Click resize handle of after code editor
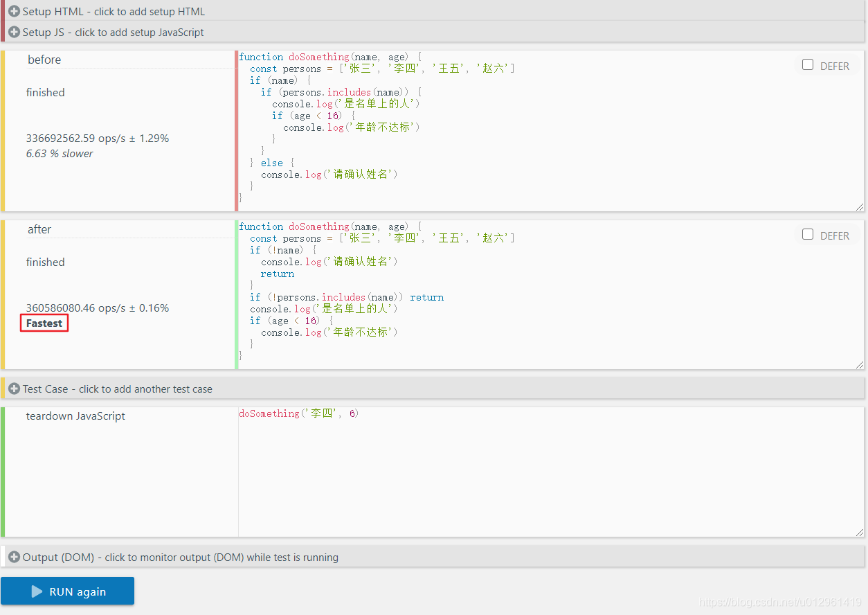This screenshot has height=615, width=868. (x=860, y=364)
